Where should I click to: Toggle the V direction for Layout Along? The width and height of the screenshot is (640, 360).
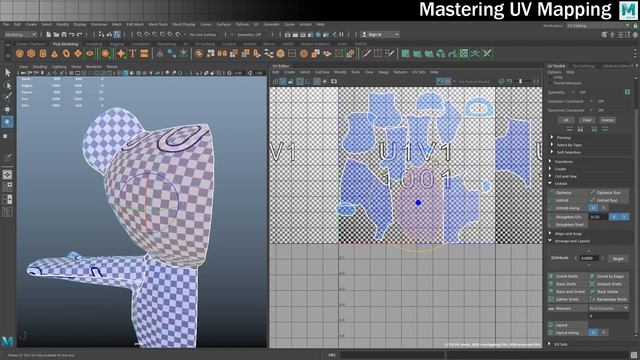(603, 333)
